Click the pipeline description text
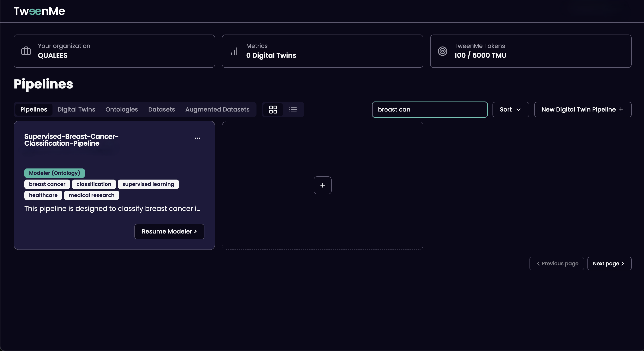 [x=112, y=209]
